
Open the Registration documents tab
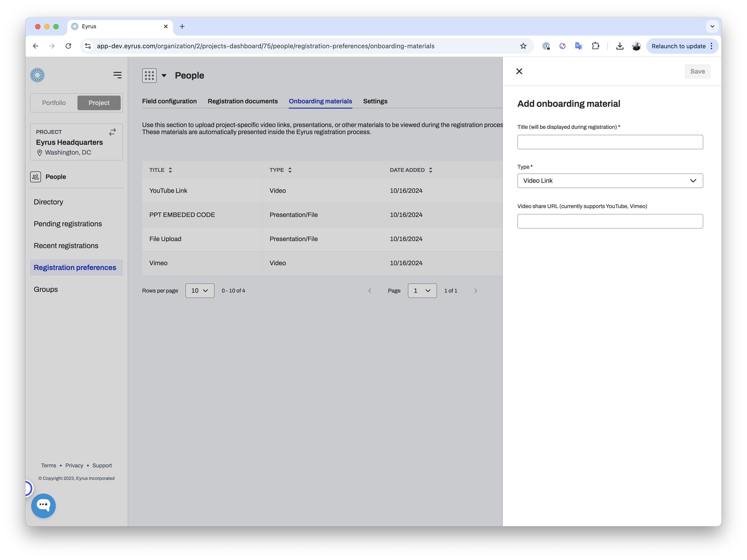pos(243,101)
